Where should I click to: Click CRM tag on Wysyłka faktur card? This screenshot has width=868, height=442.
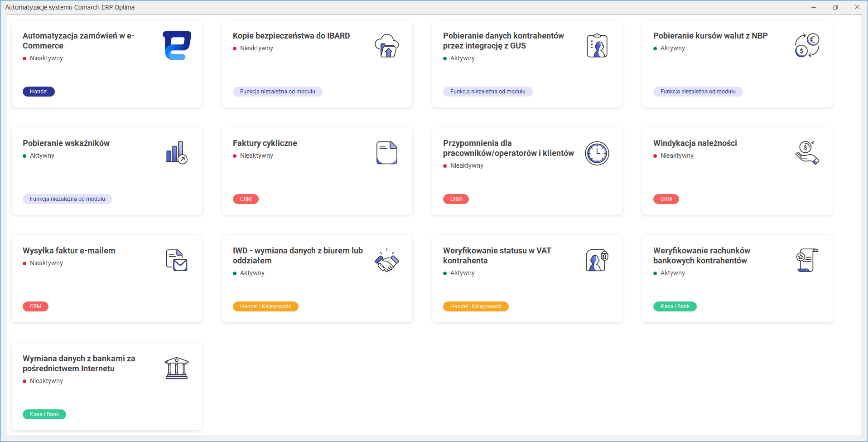(35, 306)
